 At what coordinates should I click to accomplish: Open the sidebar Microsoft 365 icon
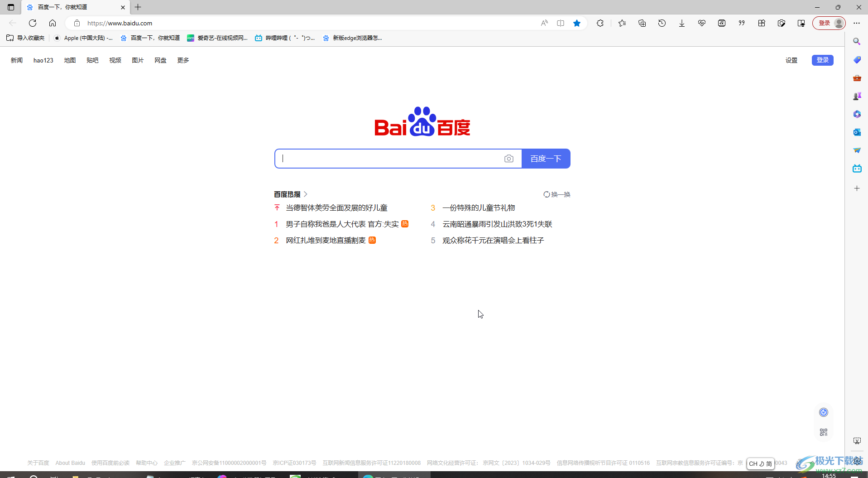tap(857, 114)
